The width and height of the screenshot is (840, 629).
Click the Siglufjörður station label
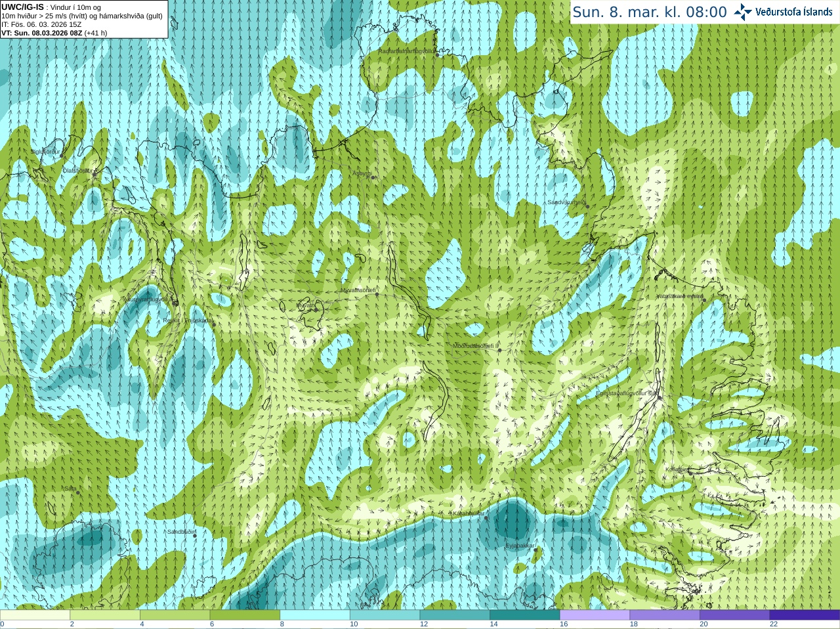pos(45,152)
